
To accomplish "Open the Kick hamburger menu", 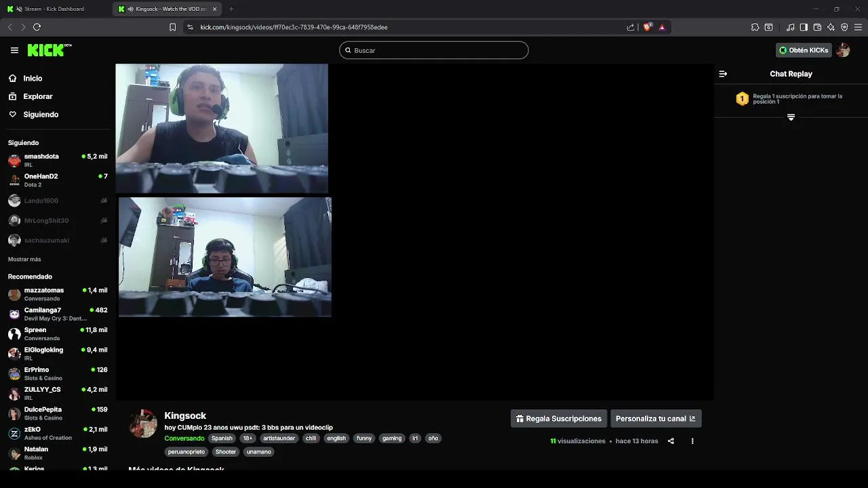I will [x=14, y=50].
